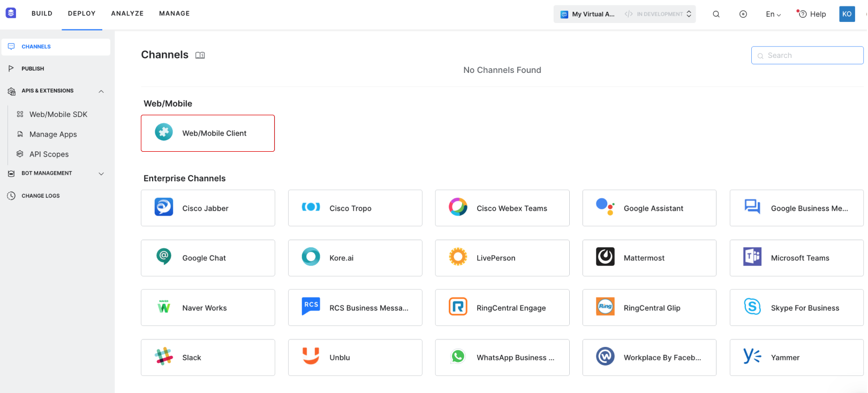This screenshot has height=393, width=868.
Task: Select the Google Chat label
Action: click(x=204, y=258)
